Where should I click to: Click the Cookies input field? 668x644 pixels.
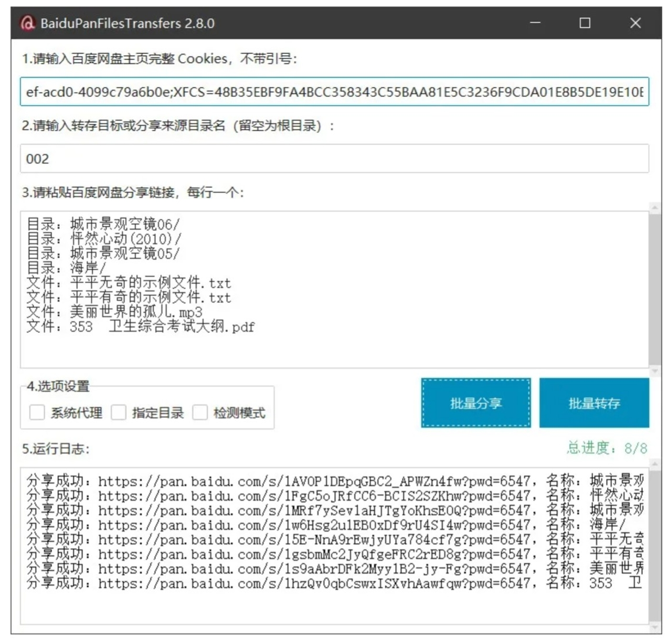point(334,92)
